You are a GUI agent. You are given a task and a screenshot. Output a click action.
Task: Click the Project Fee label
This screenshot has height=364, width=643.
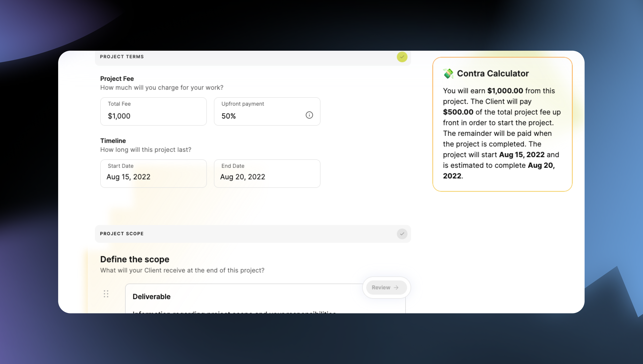[x=117, y=79]
